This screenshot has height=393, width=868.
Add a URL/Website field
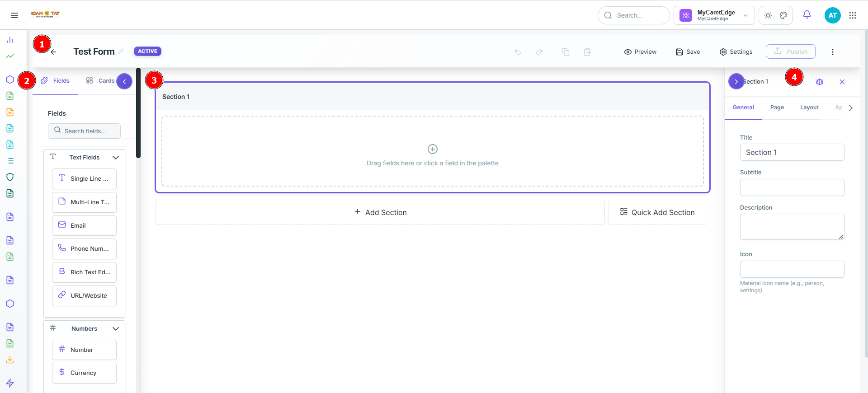[x=84, y=296]
